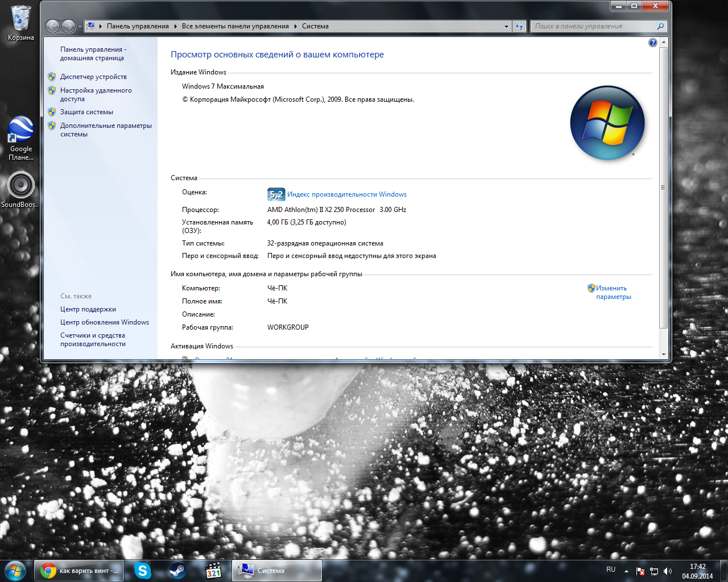The height and width of the screenshot is (582, 728).
Task: Click the scrollbar down arrow
Action: click(663, 354)
